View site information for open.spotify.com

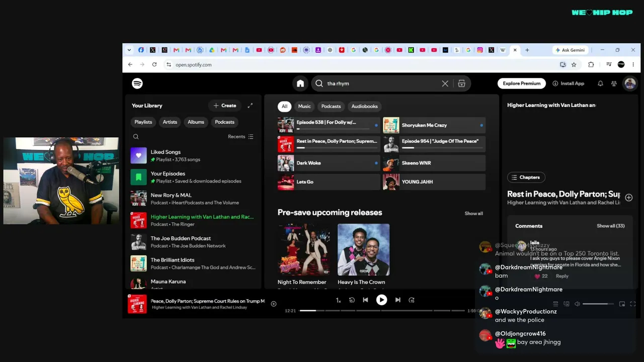(x=169, y=64)
